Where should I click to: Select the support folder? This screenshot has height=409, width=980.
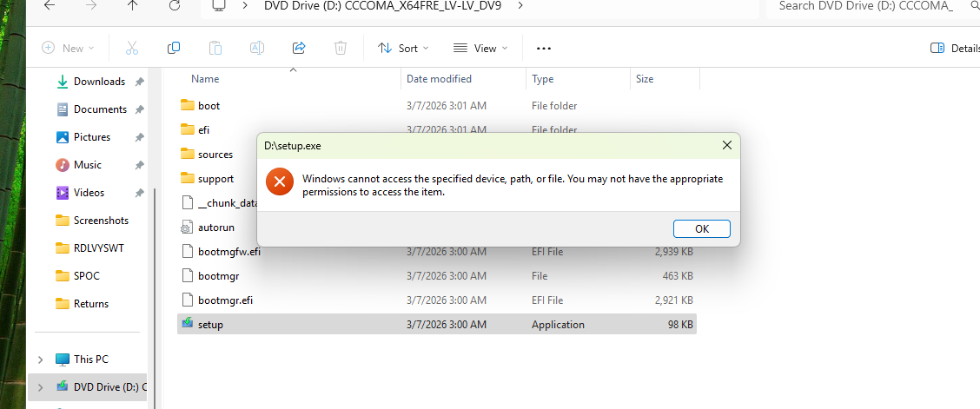tap(217, 179)
